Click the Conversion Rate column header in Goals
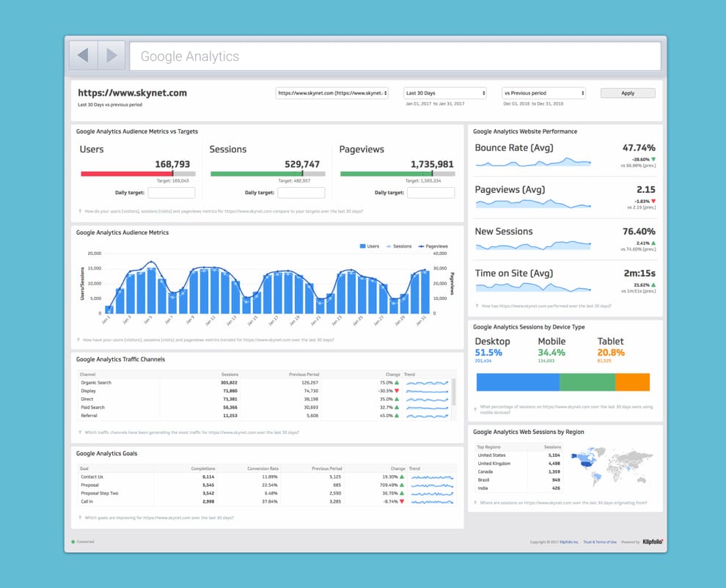The height and width of the screenshot is (588, 726). point(263,468)
